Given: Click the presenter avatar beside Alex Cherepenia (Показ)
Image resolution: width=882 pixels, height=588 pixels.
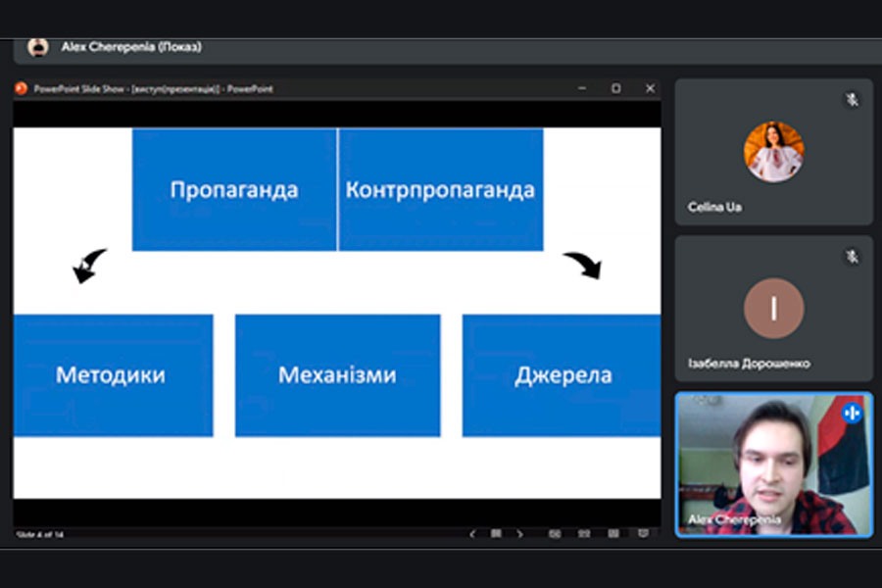Looking at the screenshot, I should click(38, 47).
